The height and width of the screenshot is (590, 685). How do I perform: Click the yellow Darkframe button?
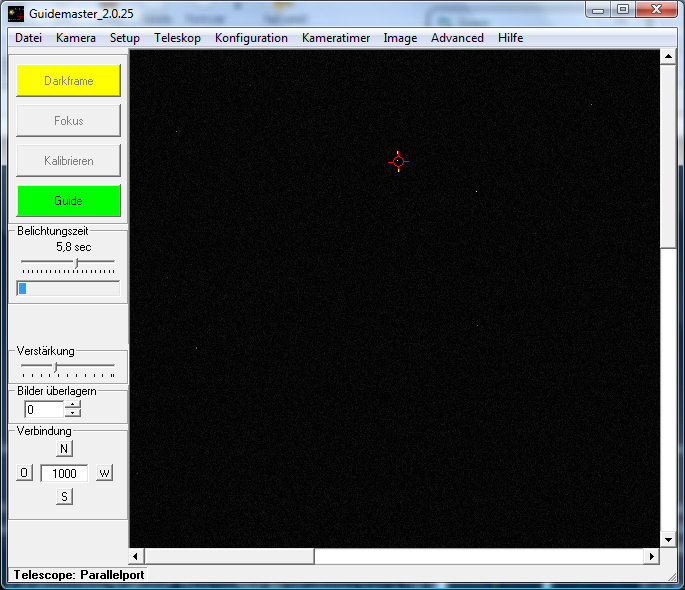coord(69,81)
